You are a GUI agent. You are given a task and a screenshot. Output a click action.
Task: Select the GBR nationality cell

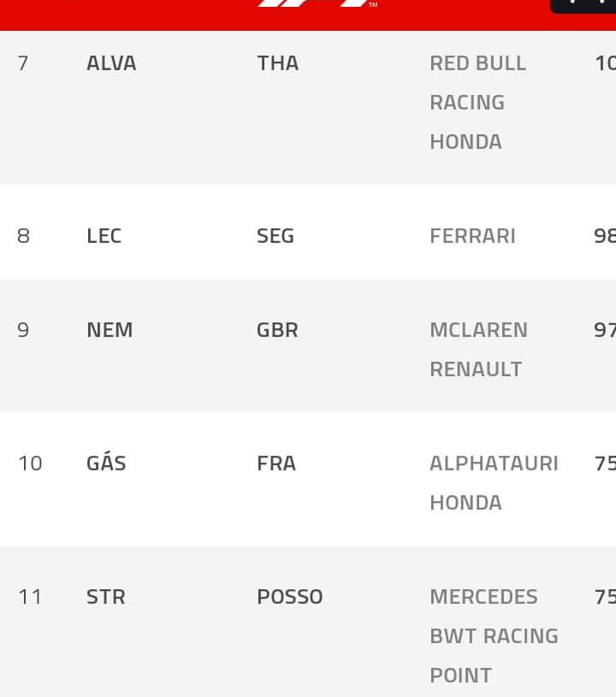point(277,330)
